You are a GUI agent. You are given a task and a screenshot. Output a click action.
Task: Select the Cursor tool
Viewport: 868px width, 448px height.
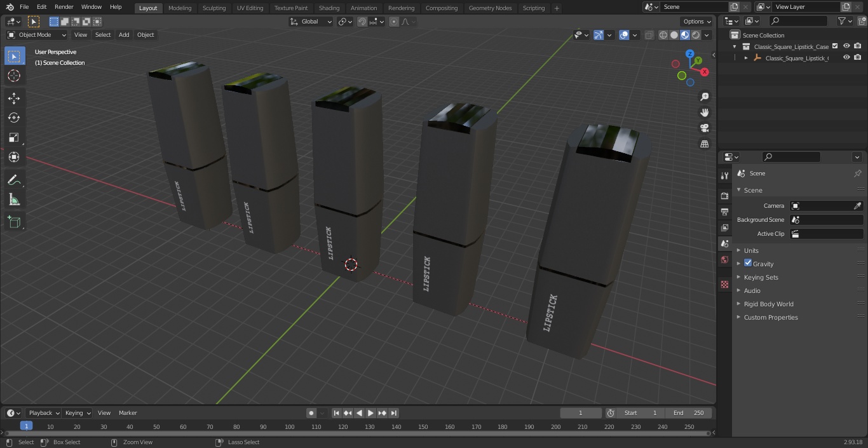14,76
